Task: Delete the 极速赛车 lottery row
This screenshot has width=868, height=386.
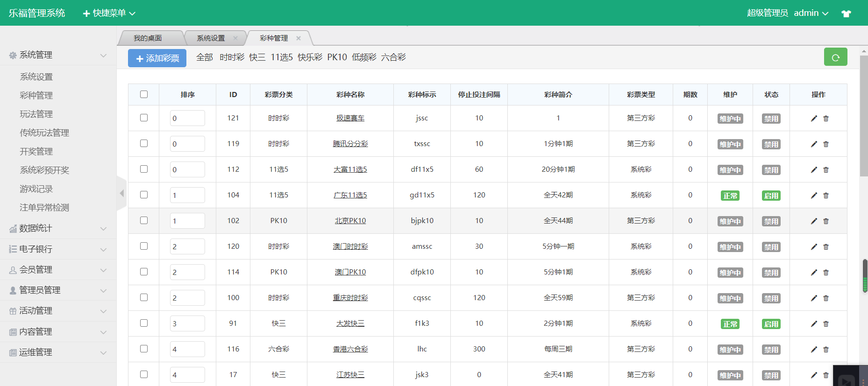Action: click(x=826, y=119)
